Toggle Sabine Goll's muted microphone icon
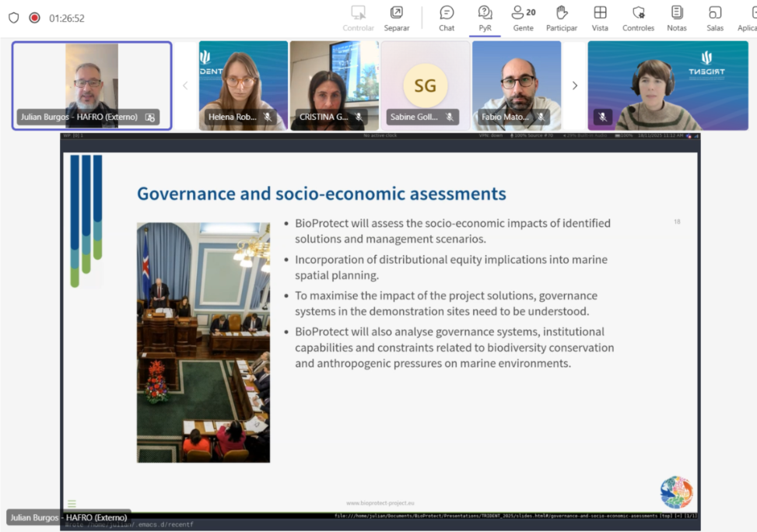The image size is (757, 532). pyautogui.click(x=450, y=117)
